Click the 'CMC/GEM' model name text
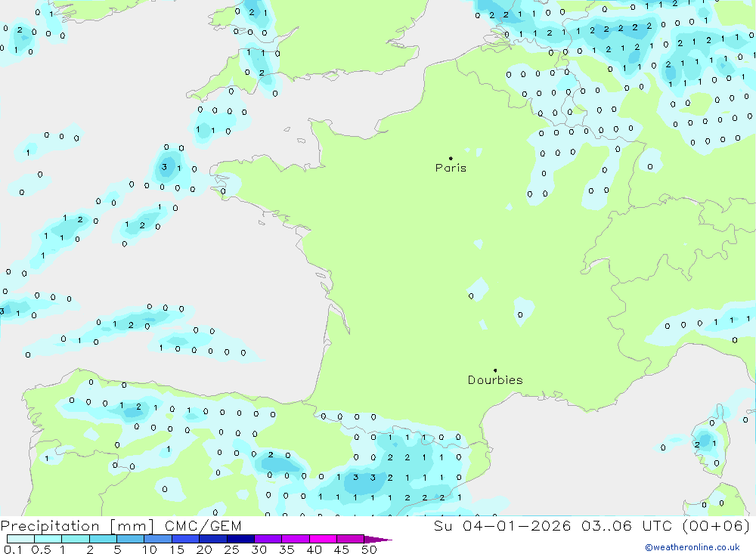756x554 pixels. tap(203, 526)
